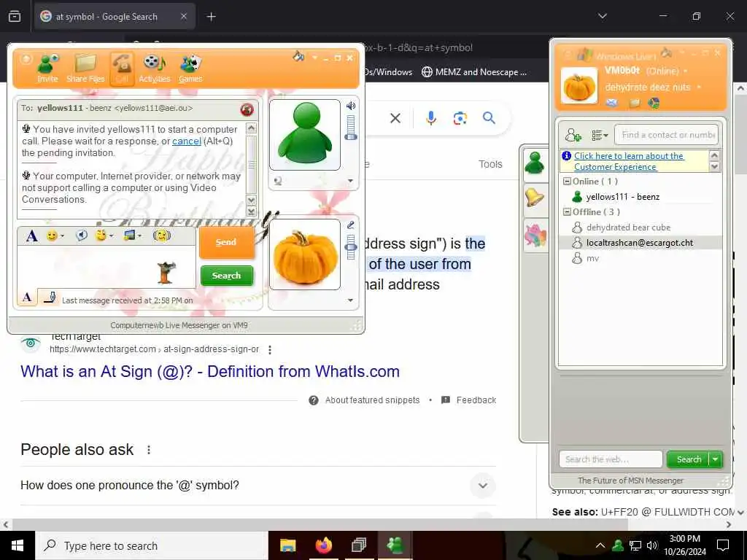
Task: Adjust the microphone level slider
Action: click(x=351, y=247)
